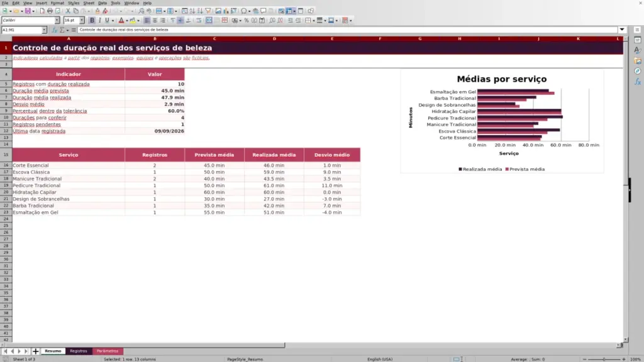Image resolution: width=644 pixels, height=362 pixels.
Task: Clear direct formatting icon
Action: [105, 11]
